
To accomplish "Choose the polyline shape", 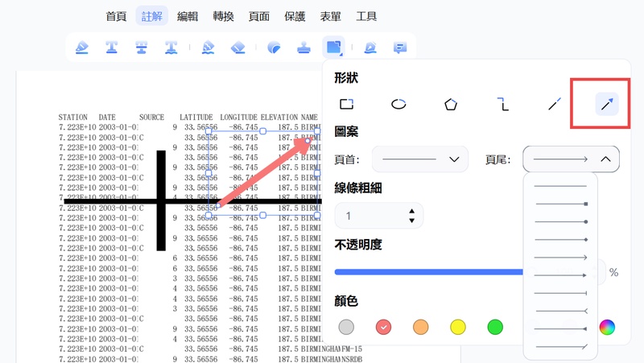I will tap(502, 105).
